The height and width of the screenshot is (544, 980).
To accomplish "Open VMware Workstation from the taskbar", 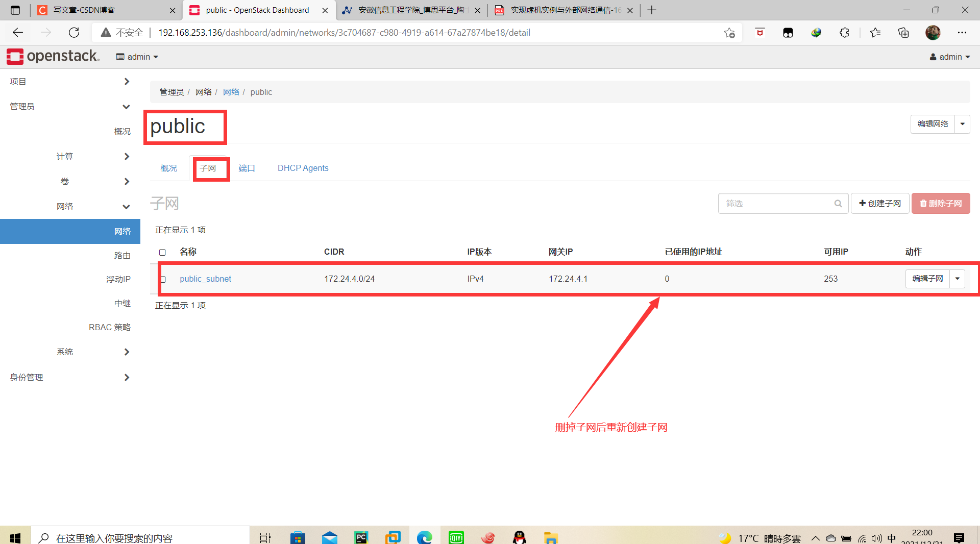I will pos(393,537).
